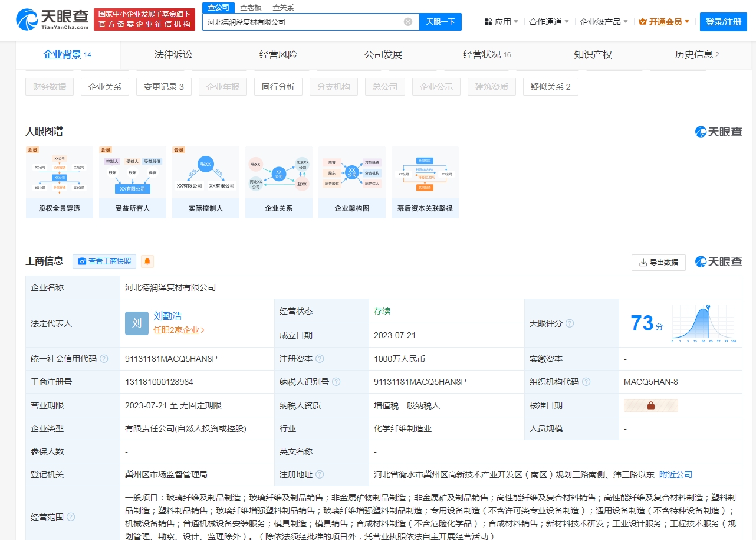
Task: Click help icon next to 组织机构代码
Action: [586, 382]
